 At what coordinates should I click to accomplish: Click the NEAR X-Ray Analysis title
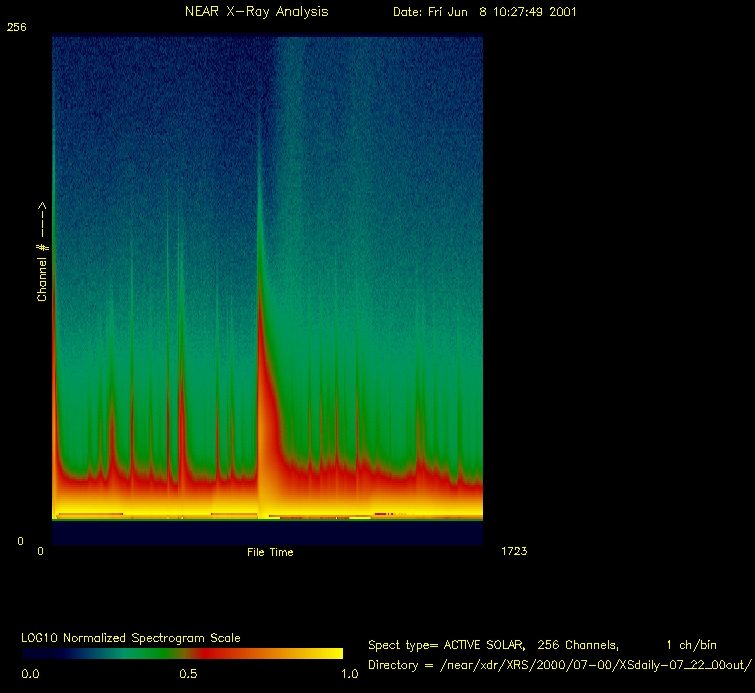point(256,12)
